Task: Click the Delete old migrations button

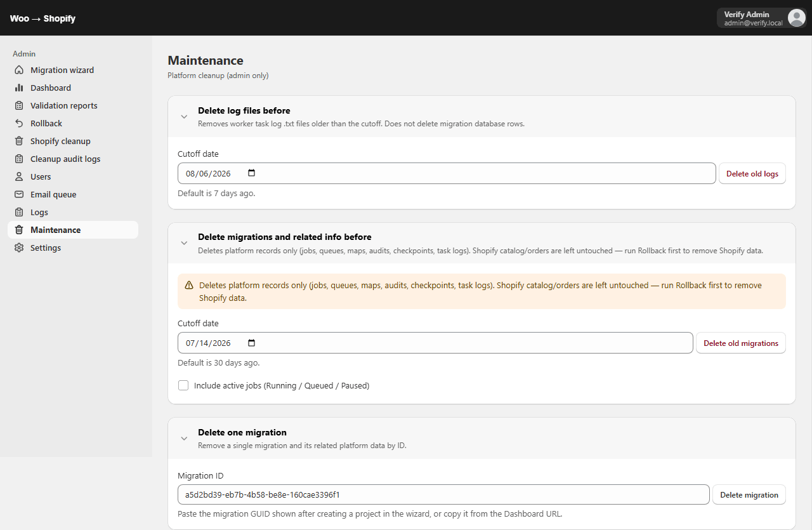Action: [x=741, y=343]
